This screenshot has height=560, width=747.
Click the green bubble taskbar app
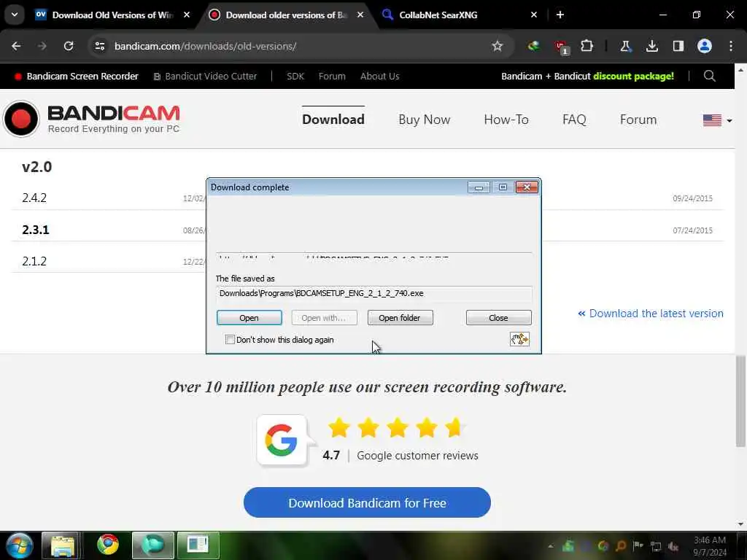152,545
